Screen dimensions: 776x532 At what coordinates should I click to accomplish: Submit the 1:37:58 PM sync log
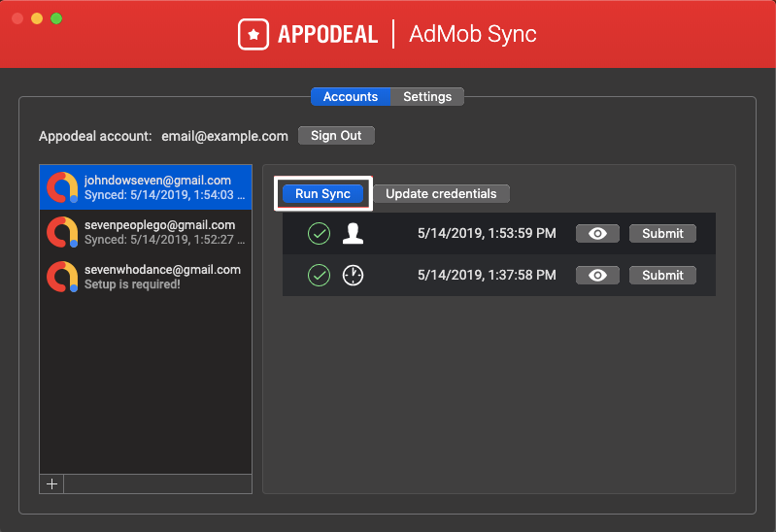(662, 276)
